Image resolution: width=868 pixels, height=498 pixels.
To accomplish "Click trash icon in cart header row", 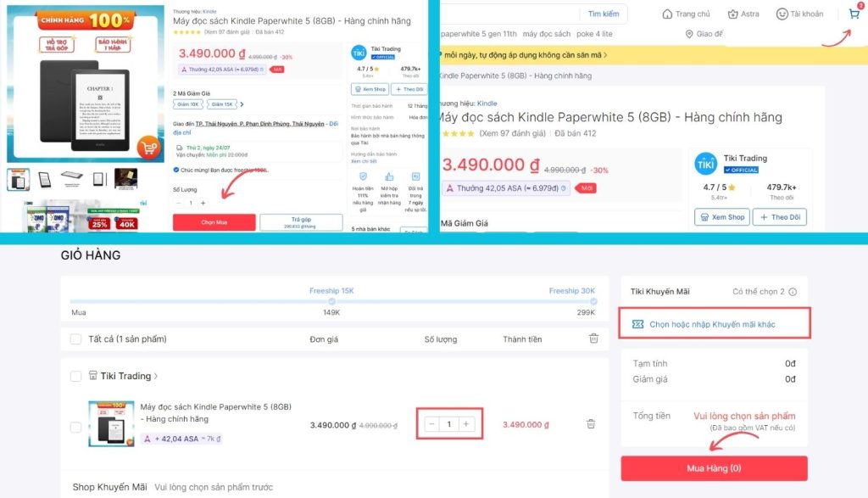I will click(593, 338).
